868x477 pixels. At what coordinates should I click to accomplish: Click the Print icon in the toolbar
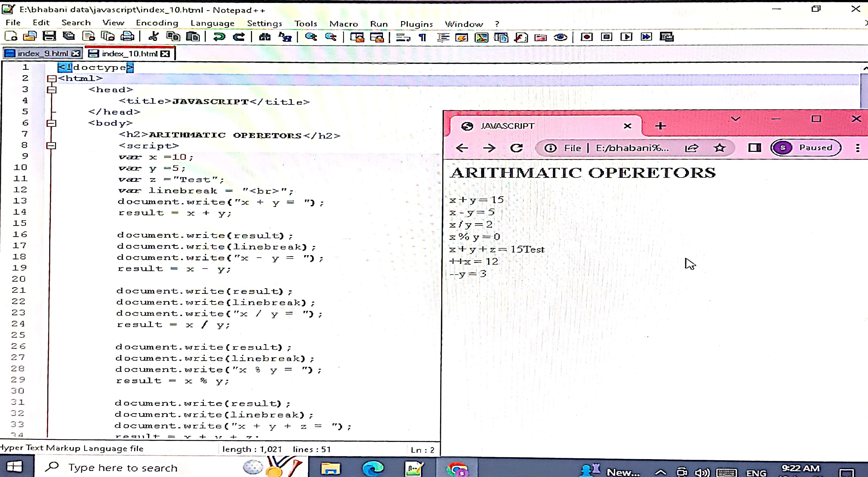pyautogui.click(x=127, y=36)
